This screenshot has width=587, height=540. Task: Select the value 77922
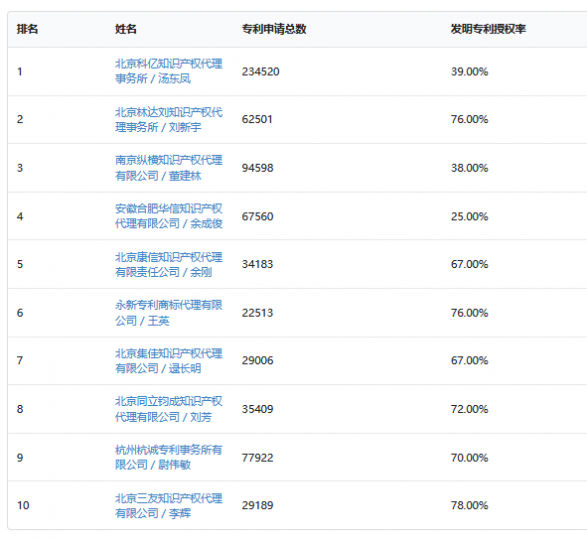[258, 457]
